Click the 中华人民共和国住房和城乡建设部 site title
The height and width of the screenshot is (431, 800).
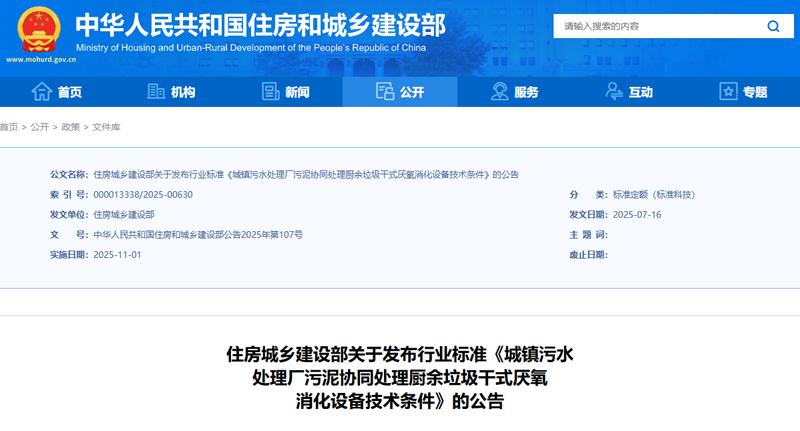click(x=261, y=25)
